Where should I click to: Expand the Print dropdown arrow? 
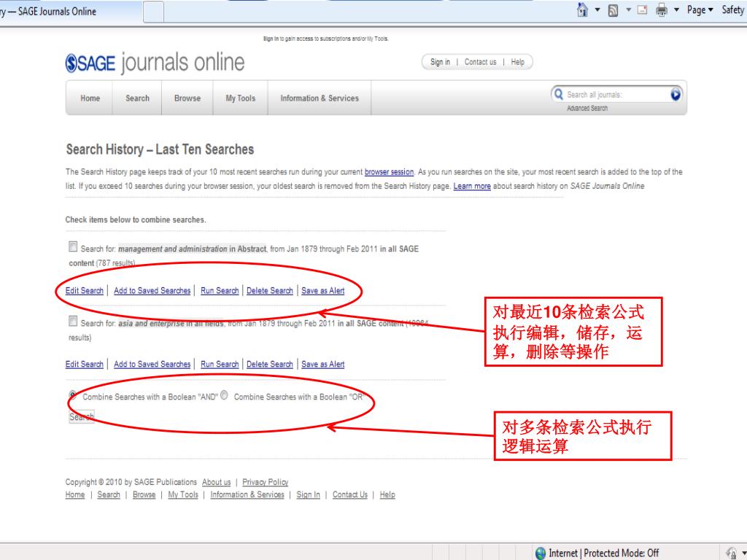(x=676, y=9)
